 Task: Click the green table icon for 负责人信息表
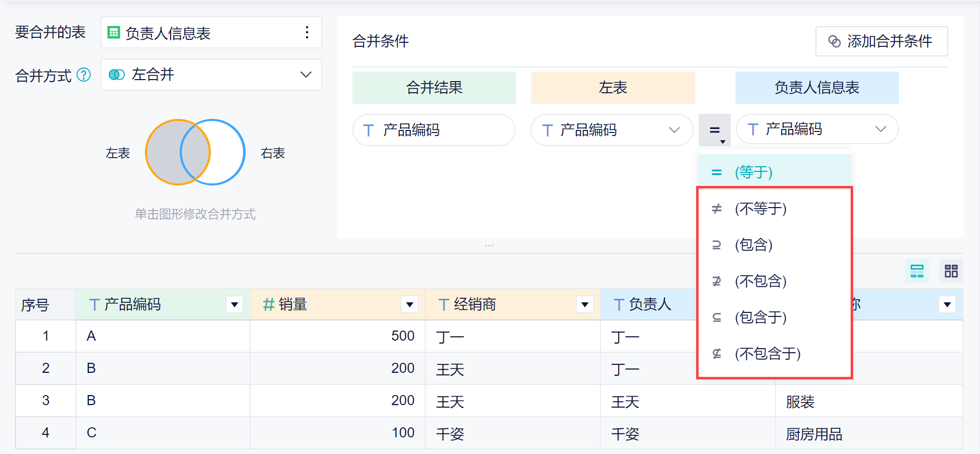point(114,33)
